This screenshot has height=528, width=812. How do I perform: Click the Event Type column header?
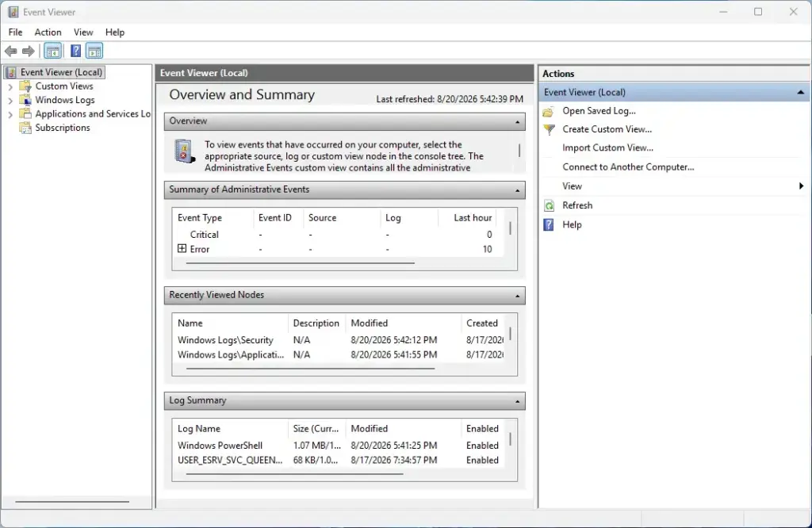[213, 218]
